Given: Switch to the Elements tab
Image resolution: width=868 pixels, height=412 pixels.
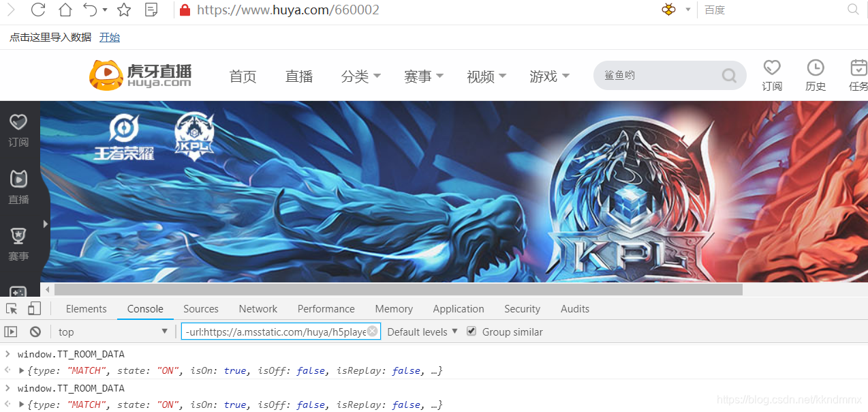Looking at the screenshot, I should click(87, 309).
